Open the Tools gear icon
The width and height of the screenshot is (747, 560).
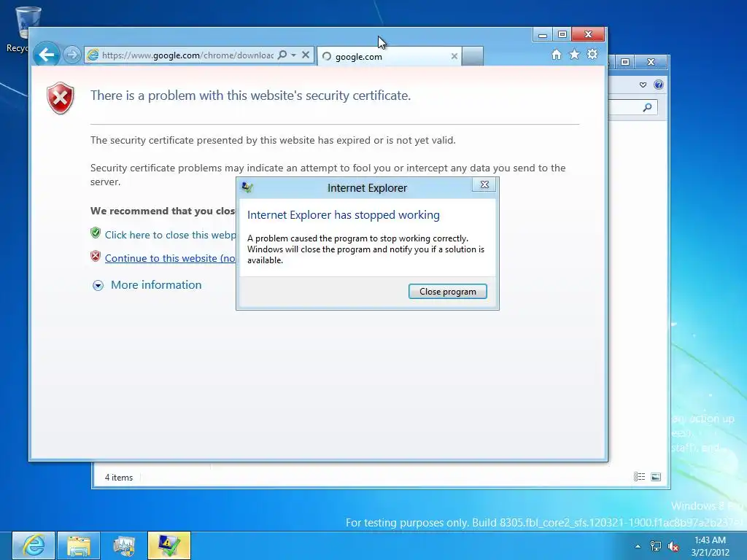point(592,54)
